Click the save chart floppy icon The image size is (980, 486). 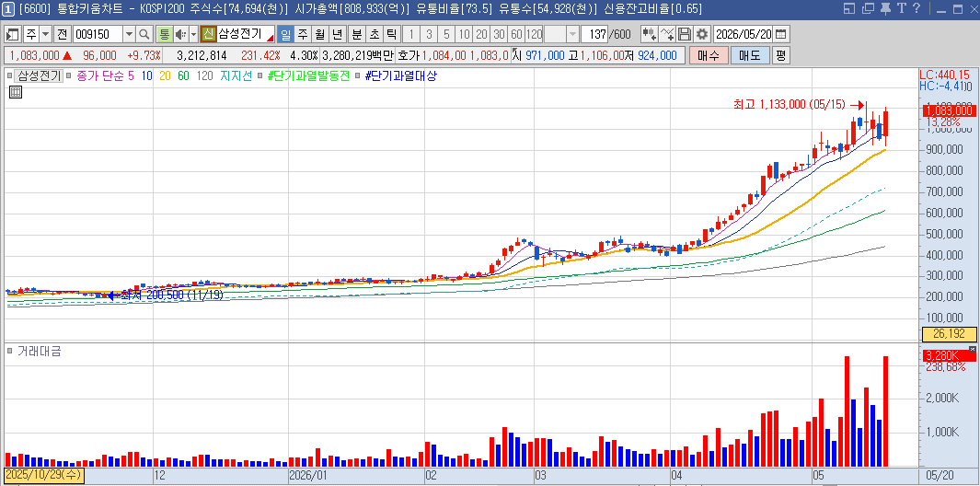(x=685, y=34)
